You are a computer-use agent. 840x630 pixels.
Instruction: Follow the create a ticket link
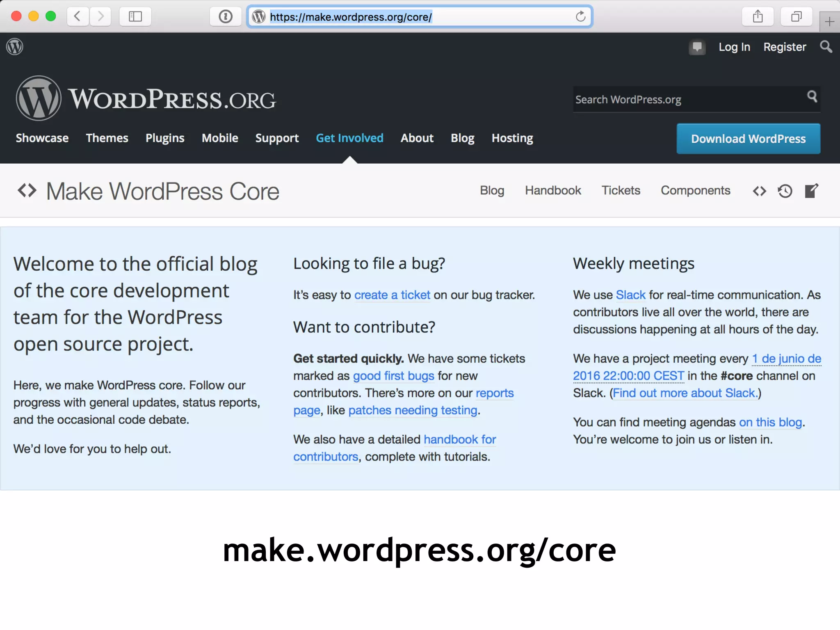[x=392, y=295]
